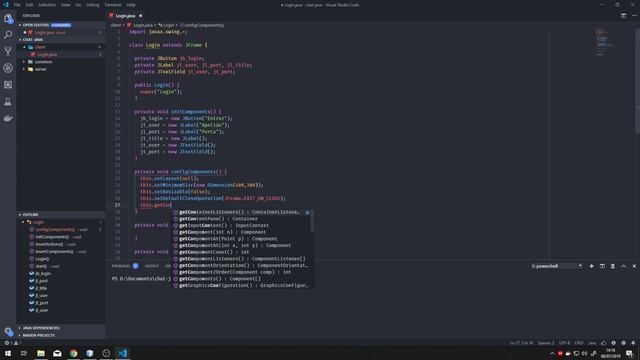Click the New Terminal plus icon

click(591, 266)
